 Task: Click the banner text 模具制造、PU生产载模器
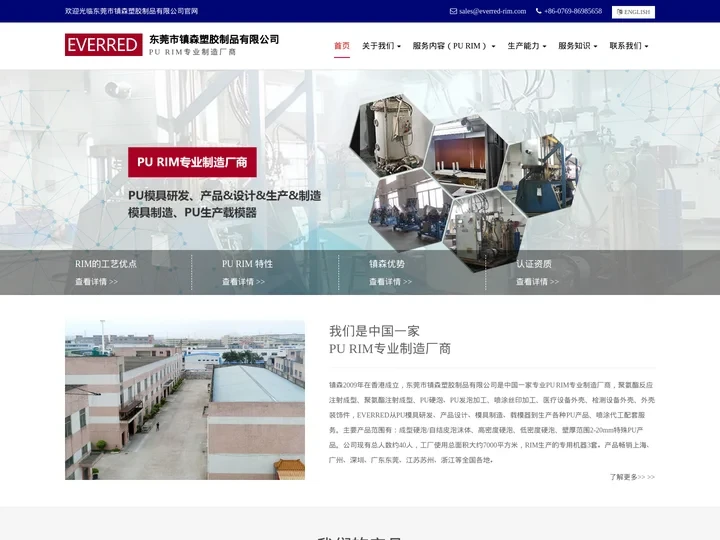click(192, 213)
